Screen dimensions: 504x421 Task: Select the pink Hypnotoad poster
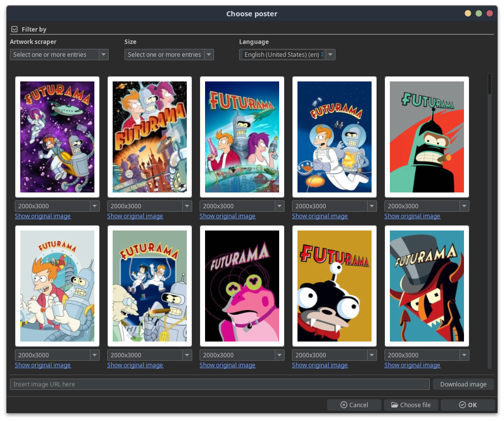pyautogui.click(x=242, y=286)
